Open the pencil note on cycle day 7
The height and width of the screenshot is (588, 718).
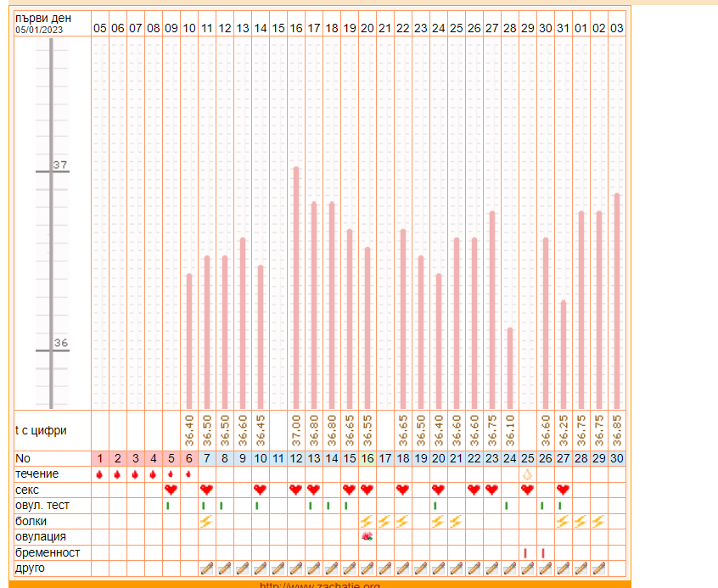(x=205, y=568)
